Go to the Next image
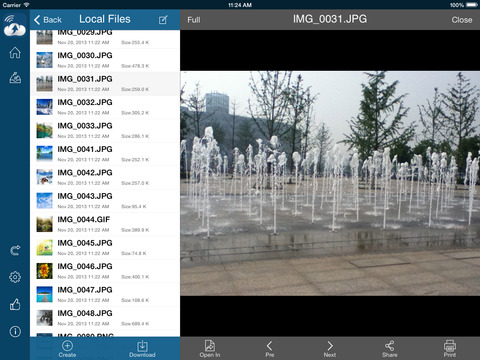 (x=330, y=349)
